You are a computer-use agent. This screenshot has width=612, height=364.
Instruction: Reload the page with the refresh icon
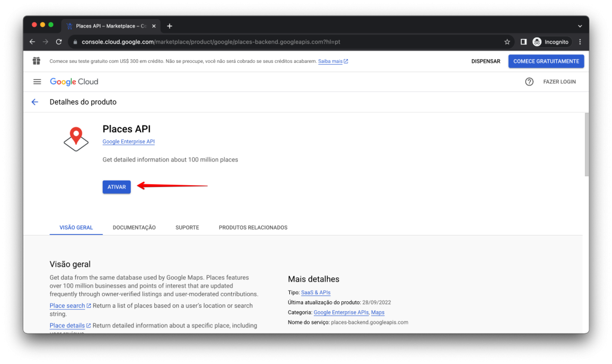[x=59, y=42]
